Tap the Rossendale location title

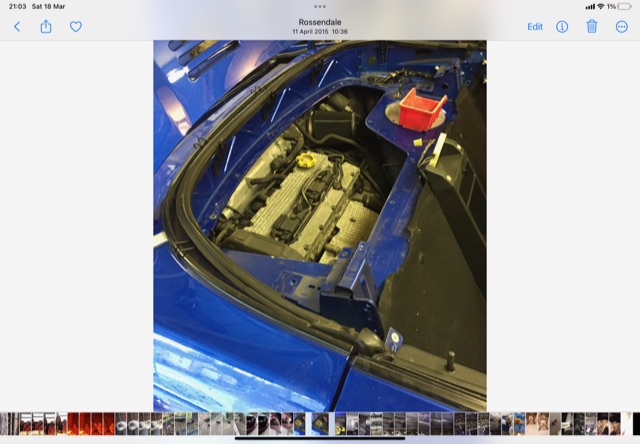coord(320,21)
